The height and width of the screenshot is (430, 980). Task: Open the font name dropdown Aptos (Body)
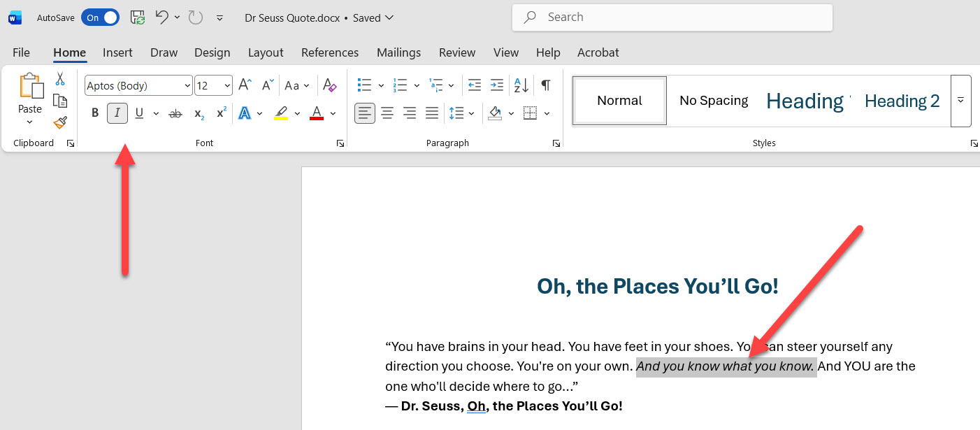187,86
